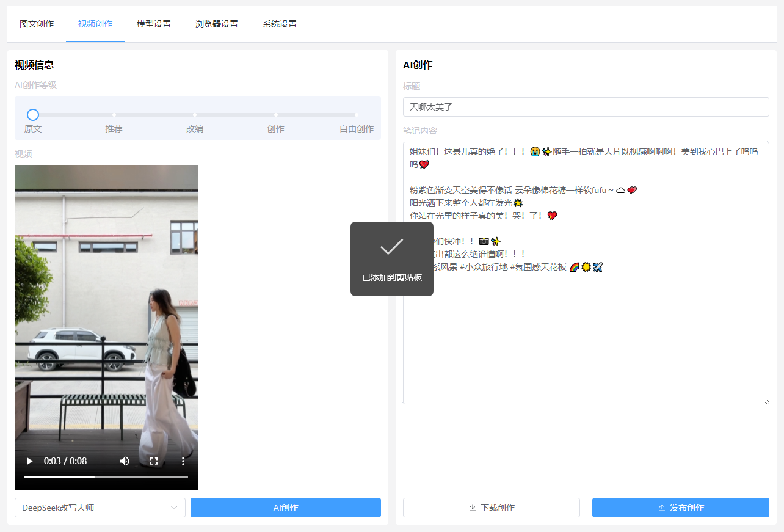Enter fullscreen mode on the video player
The height and width of the screenshot is (532, 784).
[154, 461]
